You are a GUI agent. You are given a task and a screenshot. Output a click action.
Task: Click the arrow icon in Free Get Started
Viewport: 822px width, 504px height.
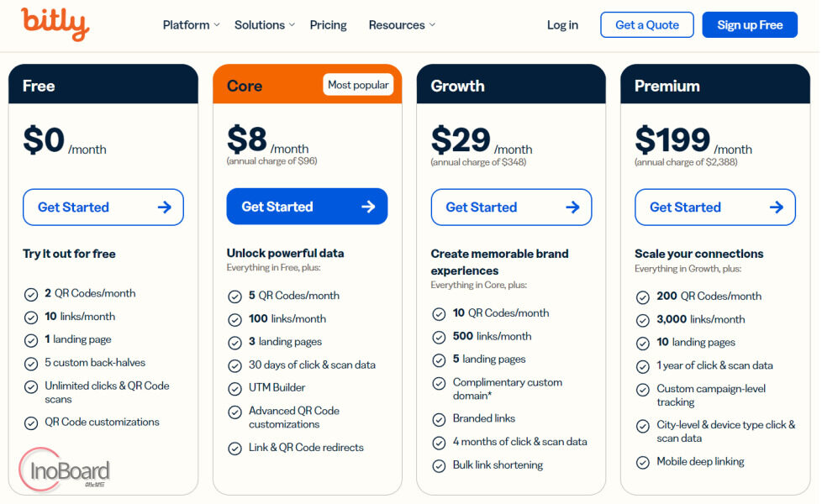(165, 207)
